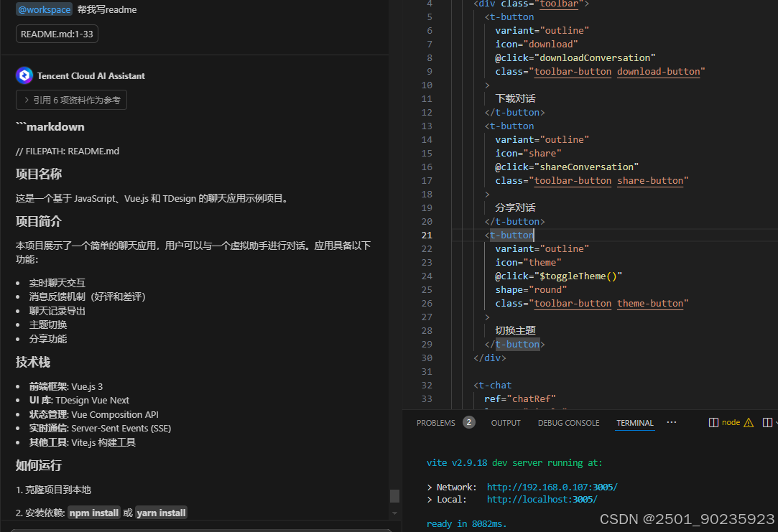Click the highlighted t-button tag on line 21
This screenshot has height=532, width=778.
(x=511, y=235)
